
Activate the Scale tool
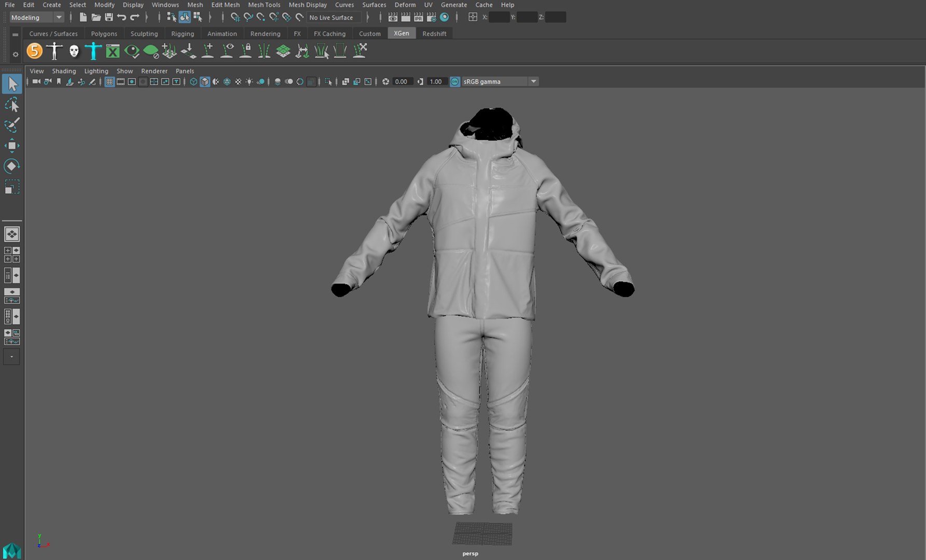[x=12, y=187]
